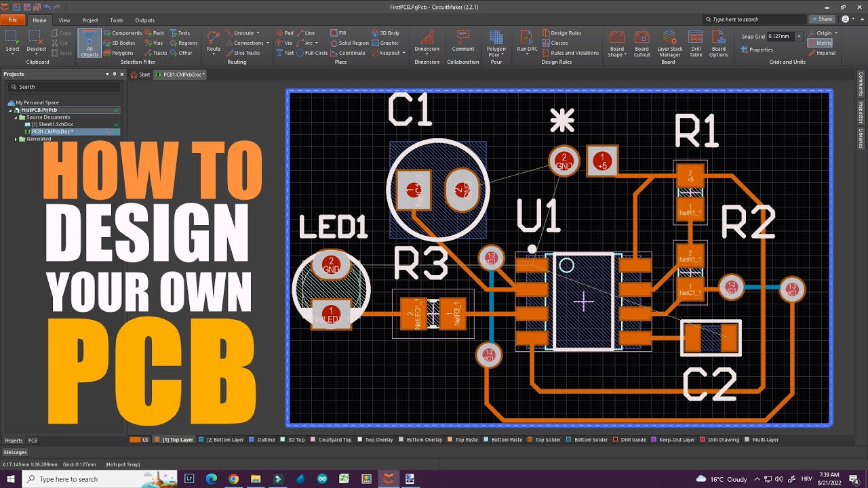Select the Components selection filter

coord(123,33)
